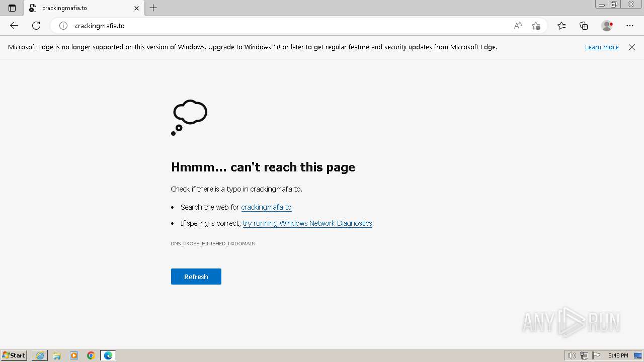Viewport: 644px width, 362px height.
Task: Launch Google Chrome from taskbar
Action: pyautogui.click(x=91, y=355)
